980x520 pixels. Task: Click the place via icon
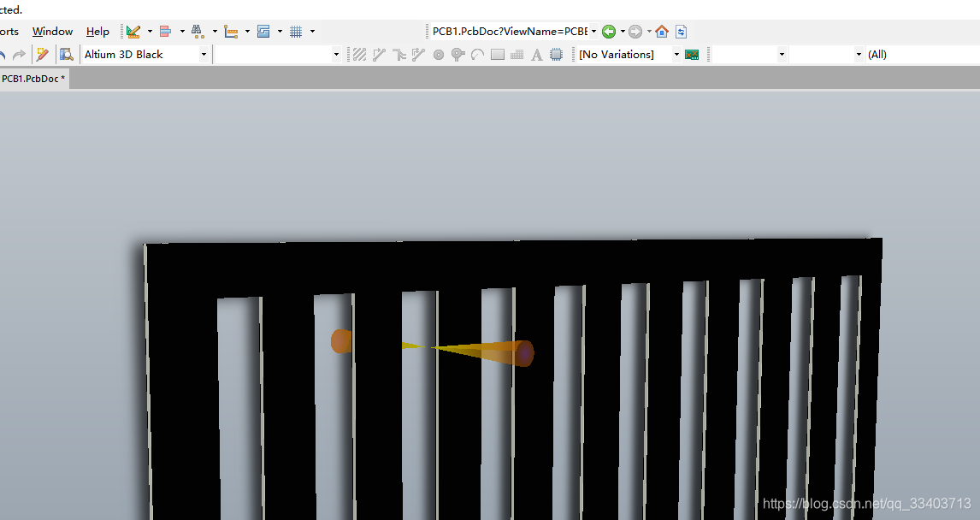coord(458,55)
